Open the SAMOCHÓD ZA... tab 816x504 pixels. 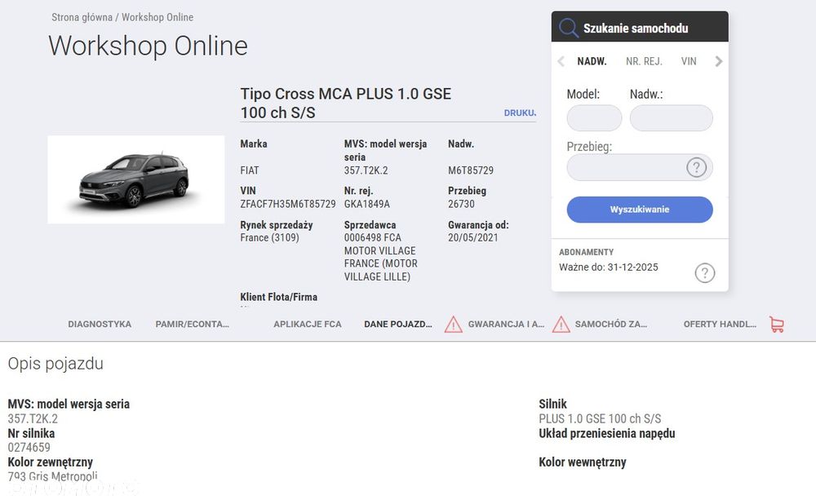click(x=611, y=324)
